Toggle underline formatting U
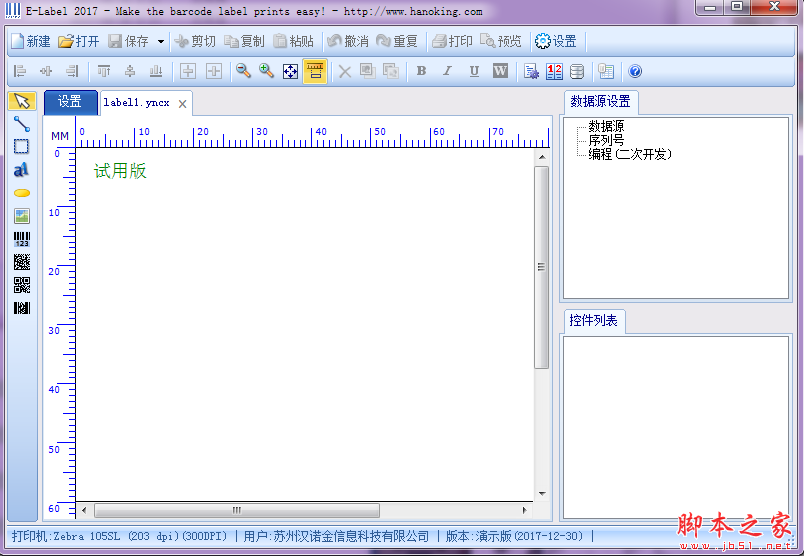 pos(474,71)
